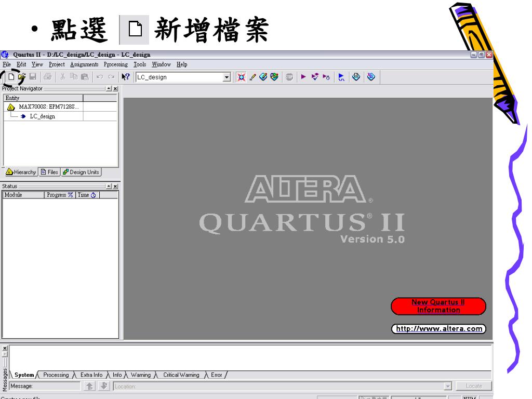The width and height of the screenshot is (532, 399).
Task: Click the Module column header
Action: tap(23, 195)
